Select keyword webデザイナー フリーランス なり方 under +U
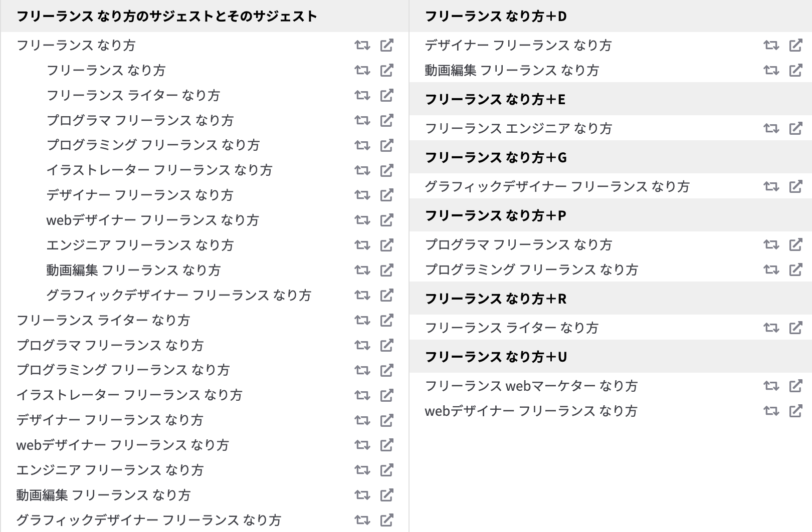This screenshot has height=532, width=812. click(x=531, y=411)
